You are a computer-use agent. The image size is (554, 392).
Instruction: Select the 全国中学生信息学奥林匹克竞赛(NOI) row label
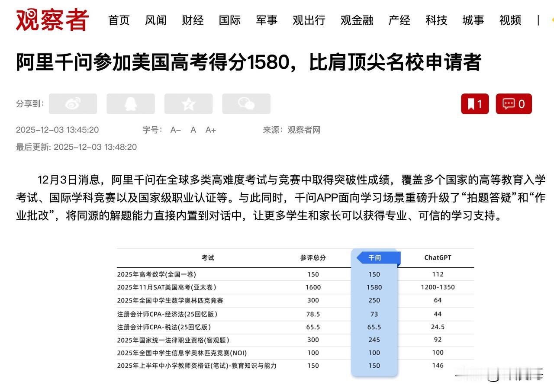pyautogui.click(x=182, y=353)
